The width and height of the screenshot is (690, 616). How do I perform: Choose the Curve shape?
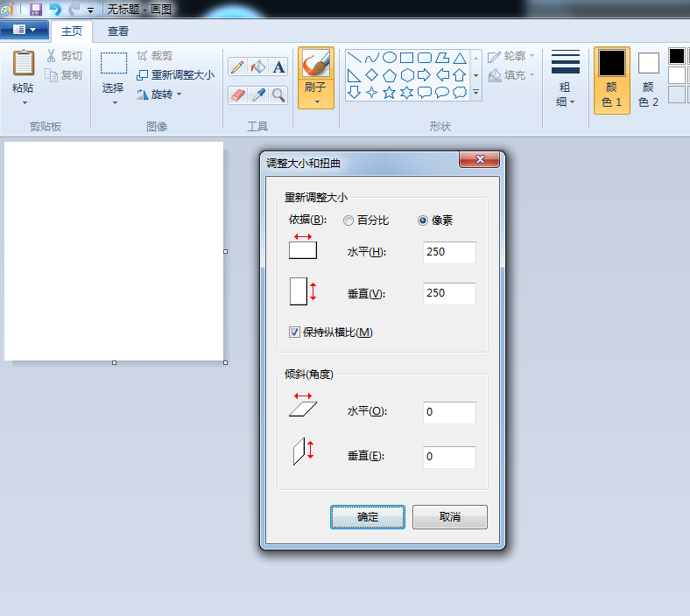tap(372, 58)
